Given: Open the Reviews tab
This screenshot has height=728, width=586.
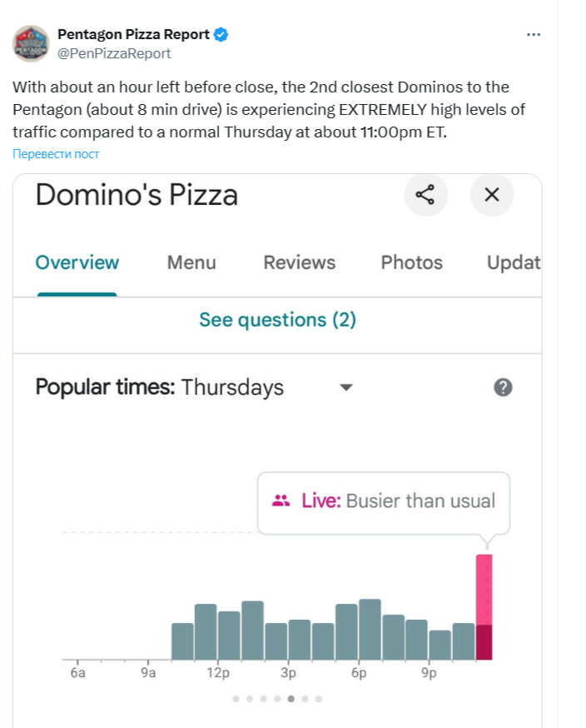Looking at the screenshot, I should pos(299,263).
